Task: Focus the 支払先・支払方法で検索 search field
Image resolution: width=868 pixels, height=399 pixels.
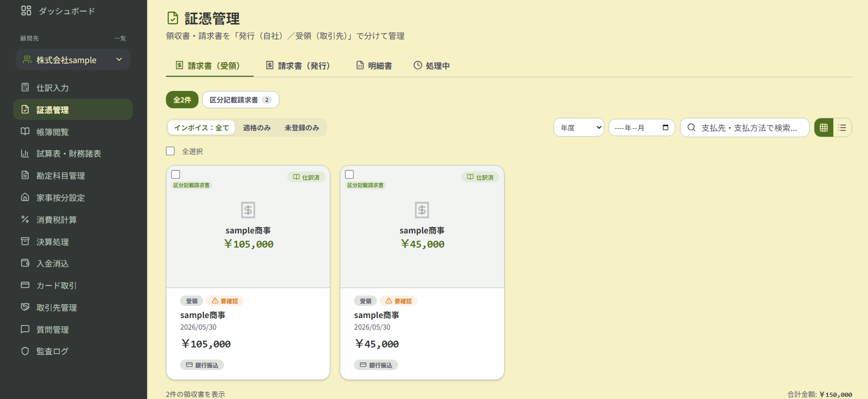Action: pos(745,127)
